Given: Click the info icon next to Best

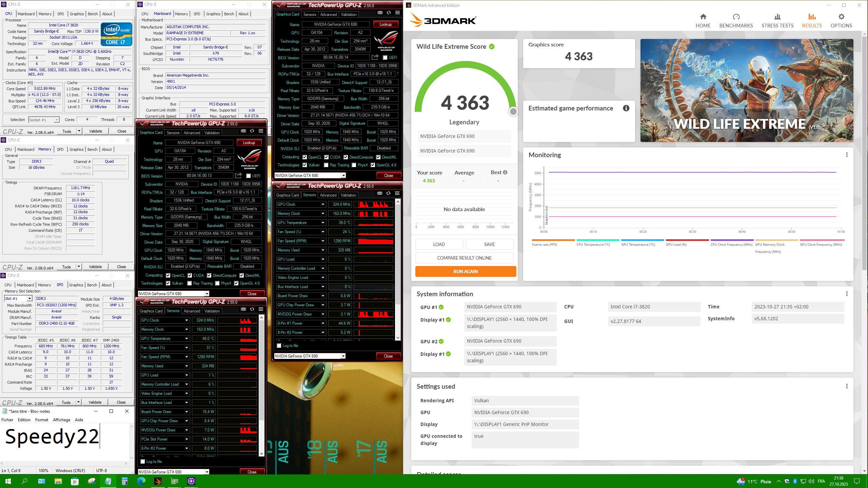Looking at the screenshot, I should [x=505, y=172].
